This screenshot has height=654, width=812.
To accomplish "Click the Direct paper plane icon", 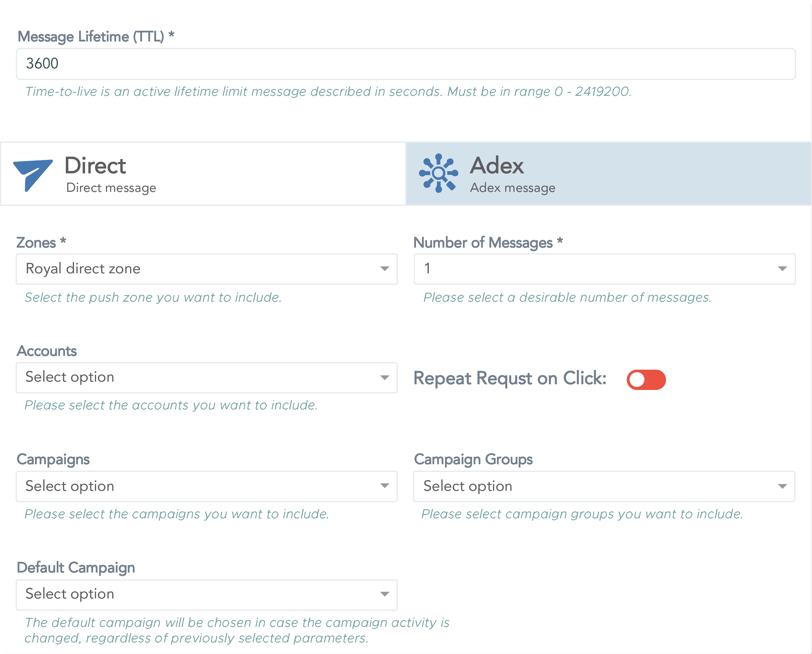I will coord(33,175).
